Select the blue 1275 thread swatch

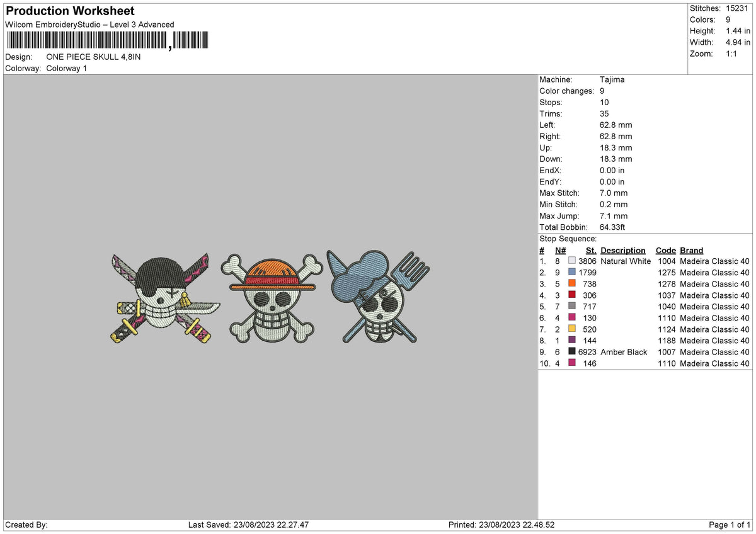click(x=571, y=273)
